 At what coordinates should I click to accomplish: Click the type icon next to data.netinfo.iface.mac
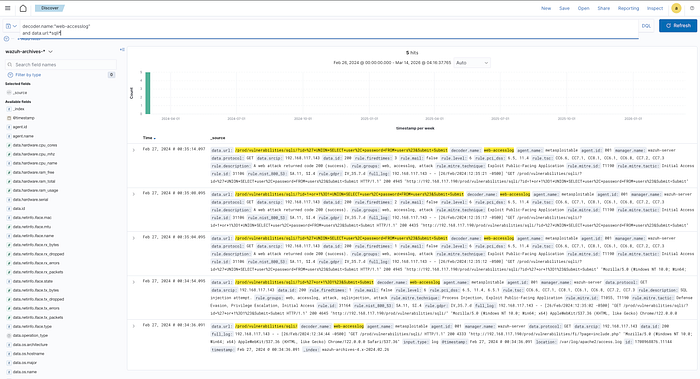coord(9,217)
